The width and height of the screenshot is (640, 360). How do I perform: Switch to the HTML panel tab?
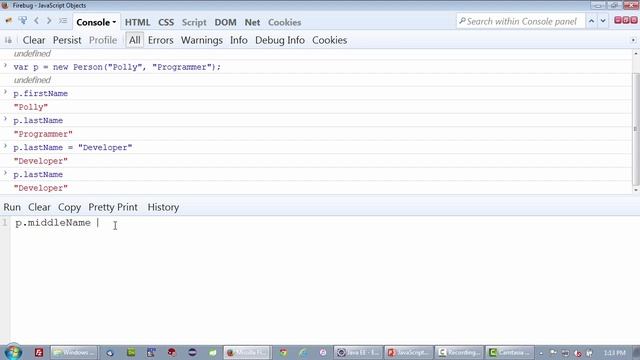point(138,22)
